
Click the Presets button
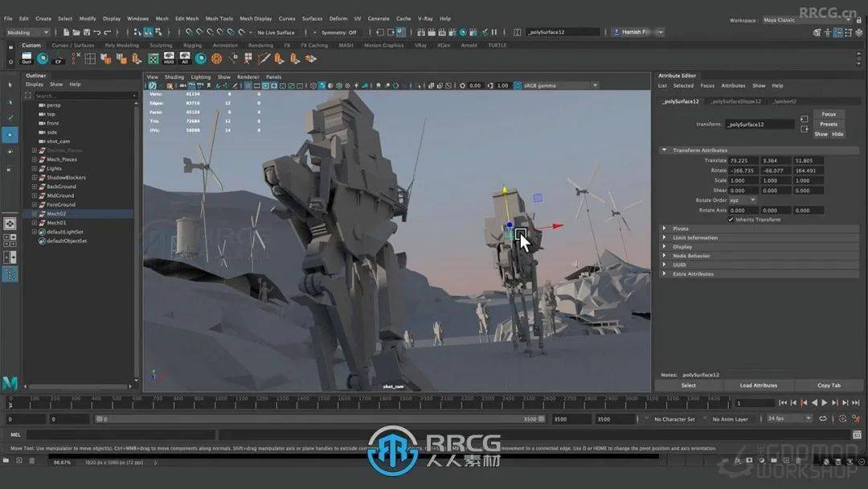coord(829,124)
